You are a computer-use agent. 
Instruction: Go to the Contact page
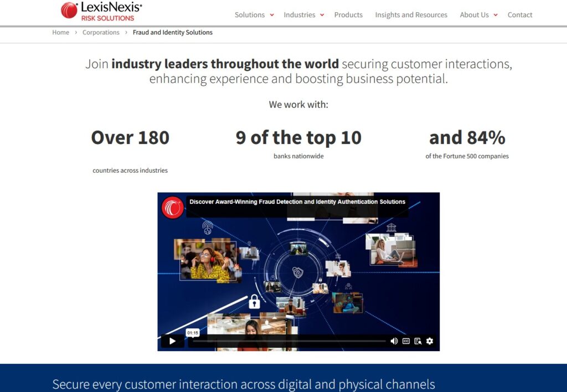coord(519,15)
